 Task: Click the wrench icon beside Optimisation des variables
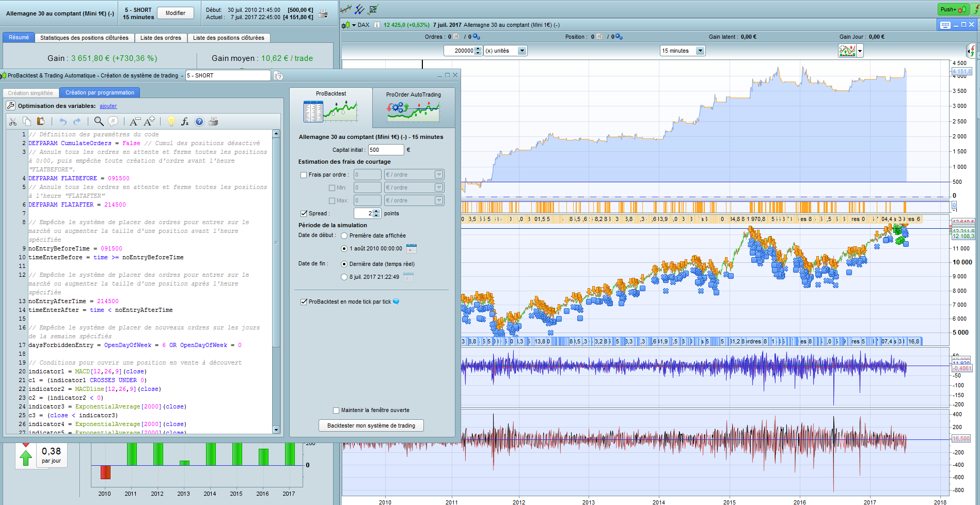(10, 106)
